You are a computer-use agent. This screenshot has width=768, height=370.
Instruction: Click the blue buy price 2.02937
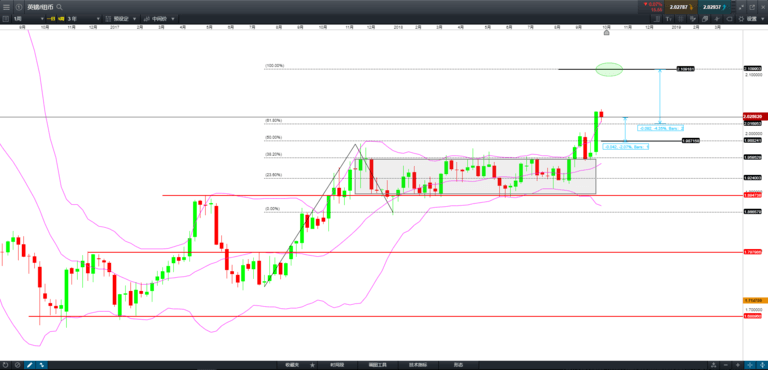click(714, 7)
